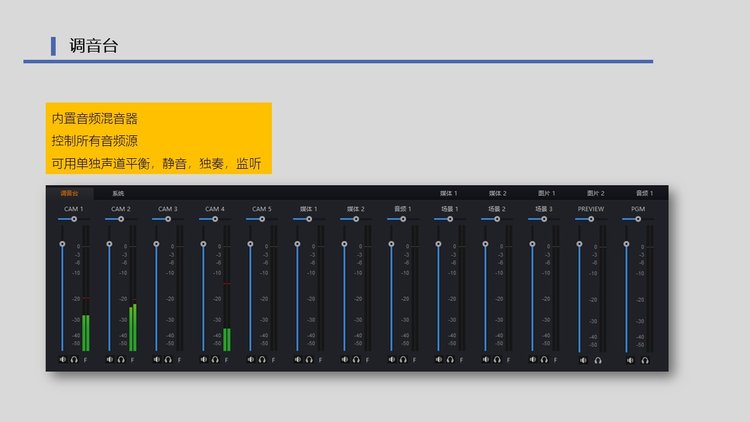This screenshot has width=750, height=422.
Task: Toggle the F button on CAM 3
Action: 180,359
